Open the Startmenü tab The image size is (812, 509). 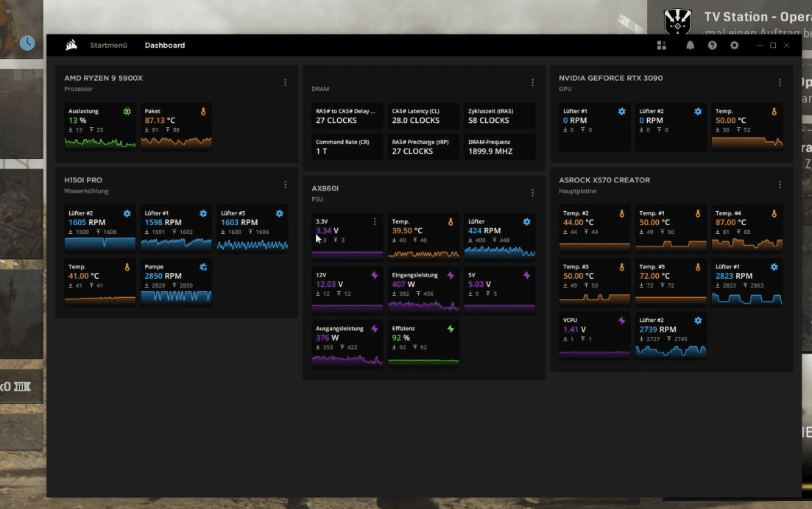point(108,45)
